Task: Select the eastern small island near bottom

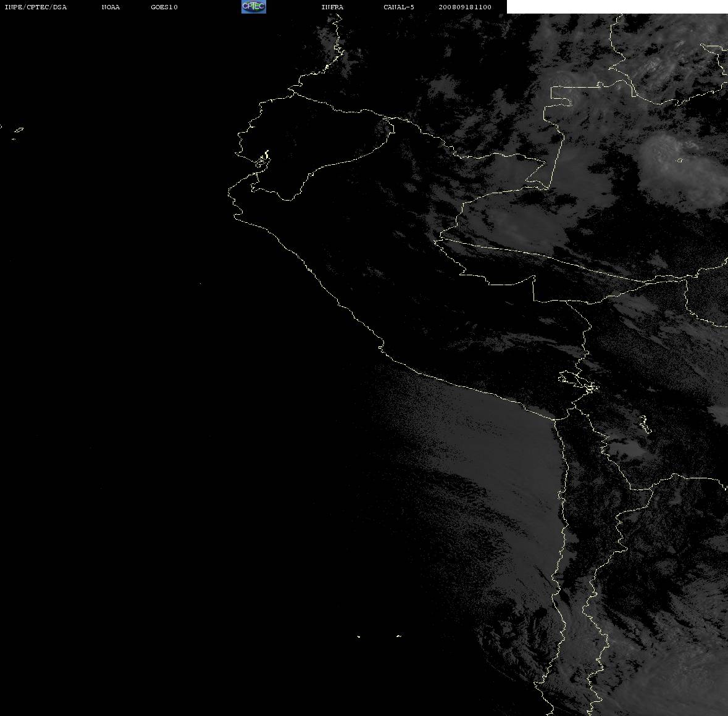Action: click(399, 636)
